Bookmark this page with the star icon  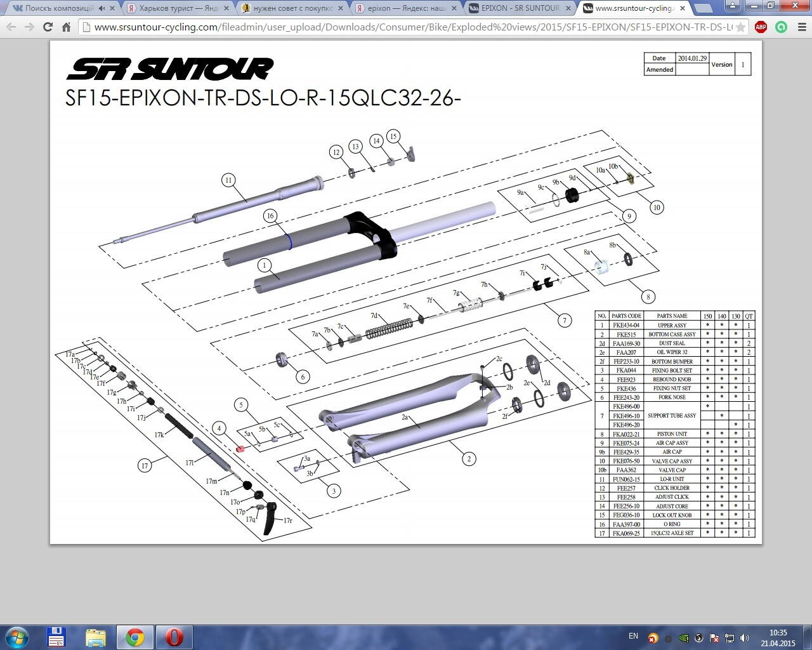pos(740,27)
